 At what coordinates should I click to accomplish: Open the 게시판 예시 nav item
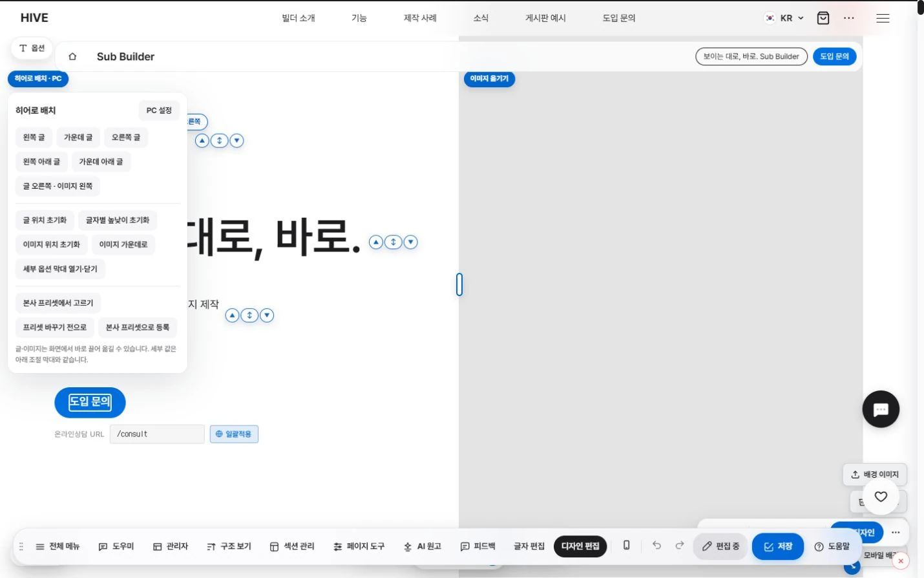545,18
